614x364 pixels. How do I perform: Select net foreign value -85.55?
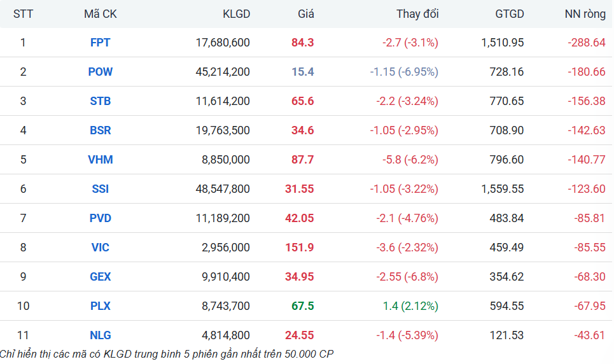590,248
